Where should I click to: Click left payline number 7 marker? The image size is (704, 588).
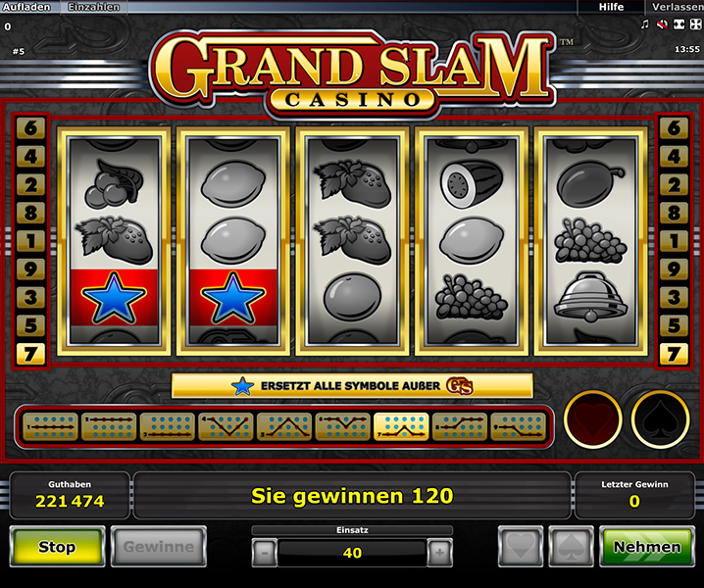click(x=30, y=354)
